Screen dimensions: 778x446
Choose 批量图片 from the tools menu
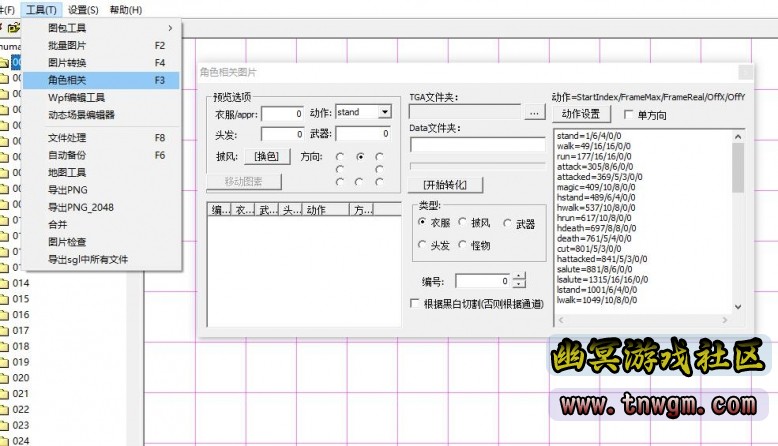[x=101, y=46]
